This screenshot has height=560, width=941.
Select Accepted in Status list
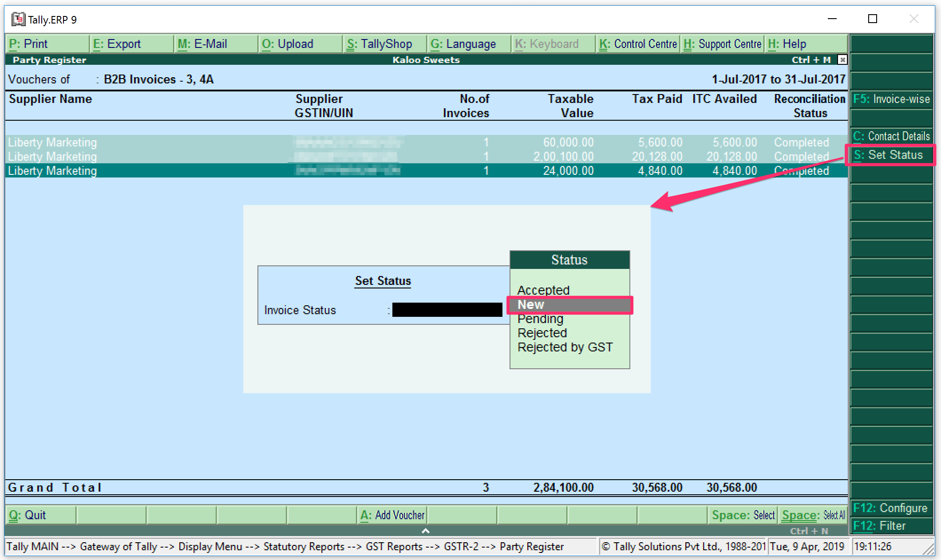543,290
